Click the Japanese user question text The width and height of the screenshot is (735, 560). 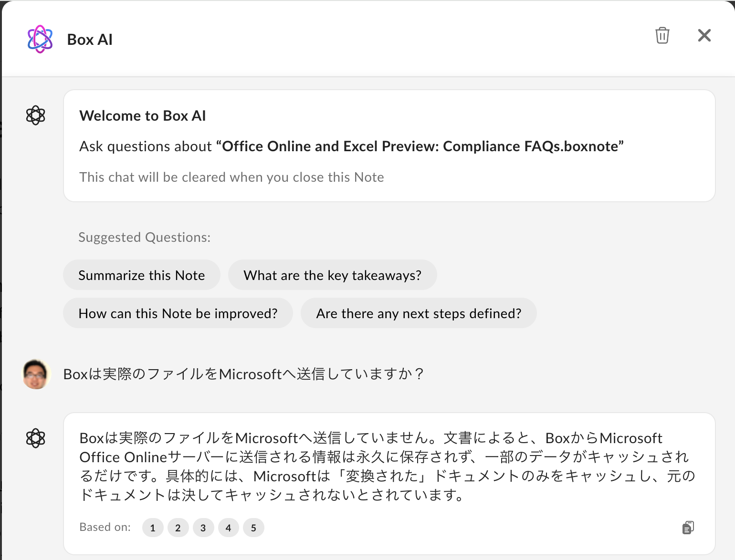click(x=243, y=374)
